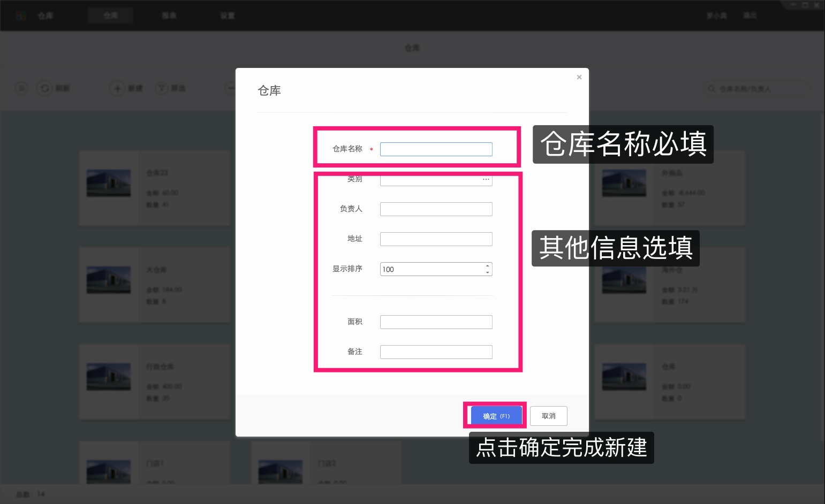Open the 设置 menu in the top bar
The height and width of the screenshot is (504, 825).
226,15
